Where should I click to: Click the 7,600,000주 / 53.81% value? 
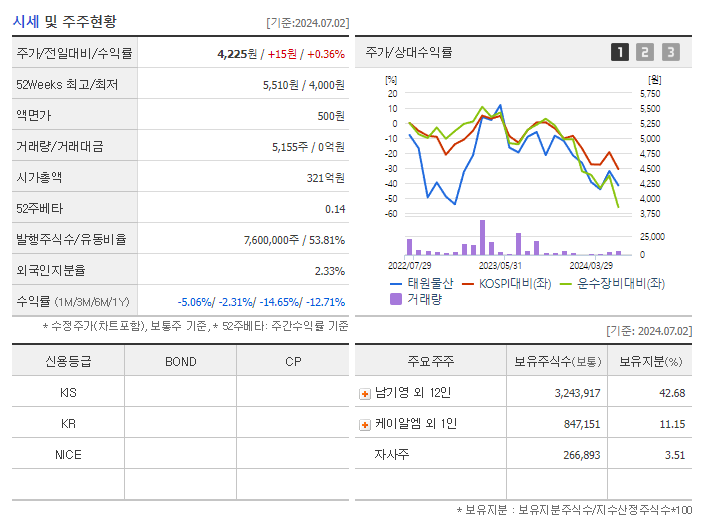[x=294, y=240]
